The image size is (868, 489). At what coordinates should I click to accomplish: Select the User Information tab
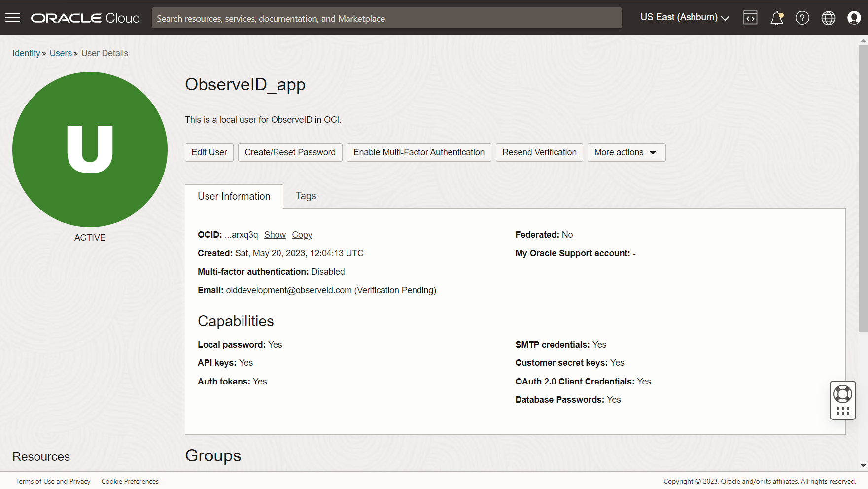[x=234, y=196]
